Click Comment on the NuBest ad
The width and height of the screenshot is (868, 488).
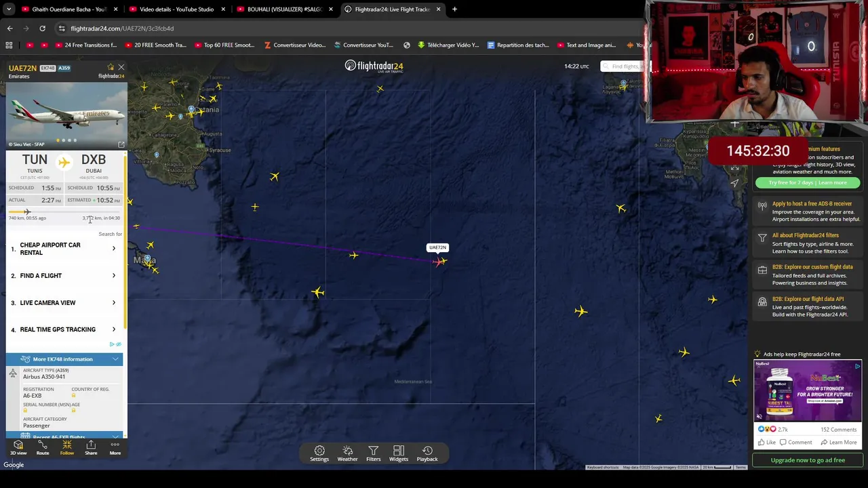[x=795, y=443]
